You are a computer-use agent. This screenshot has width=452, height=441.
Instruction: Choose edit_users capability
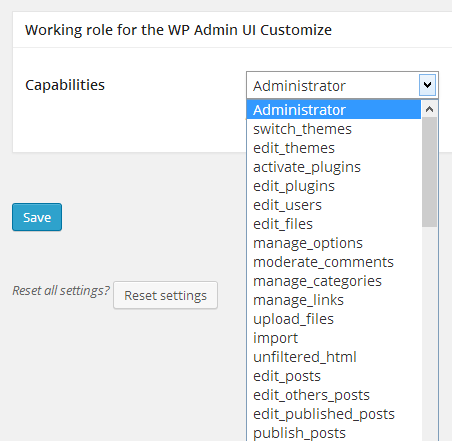pyautogui.click(x=334, y=205)
